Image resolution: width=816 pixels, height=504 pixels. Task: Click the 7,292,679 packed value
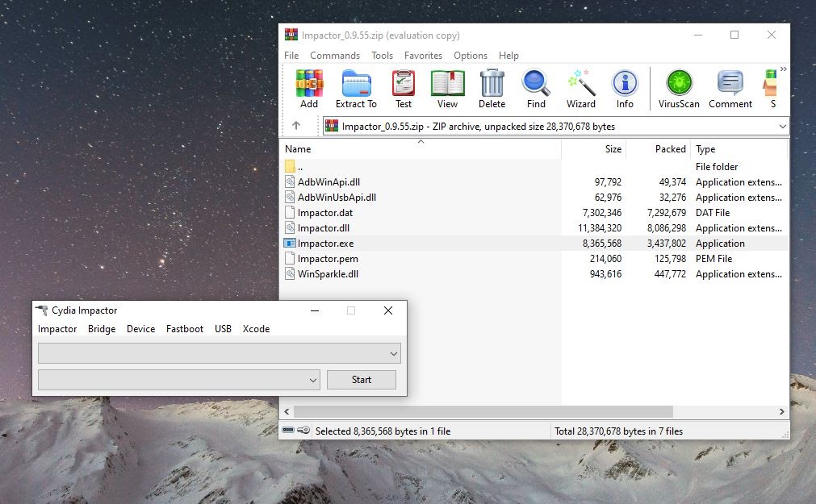point(667,212)
